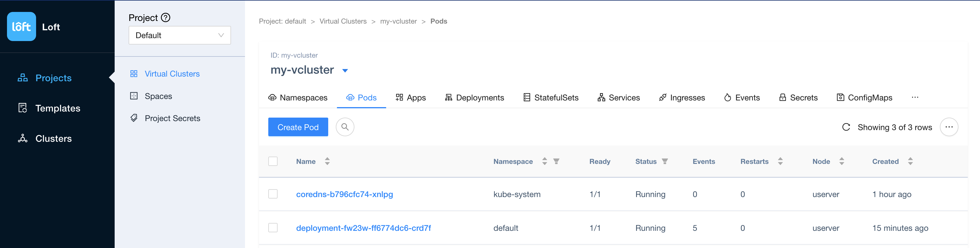Open Project Secrets in project menu
This screenshot has height=248, width=980.
coord(172,118)
